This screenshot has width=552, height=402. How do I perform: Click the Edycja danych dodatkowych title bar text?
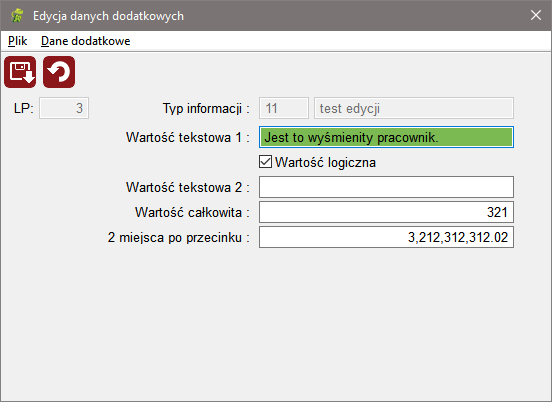tap(108, 16)
